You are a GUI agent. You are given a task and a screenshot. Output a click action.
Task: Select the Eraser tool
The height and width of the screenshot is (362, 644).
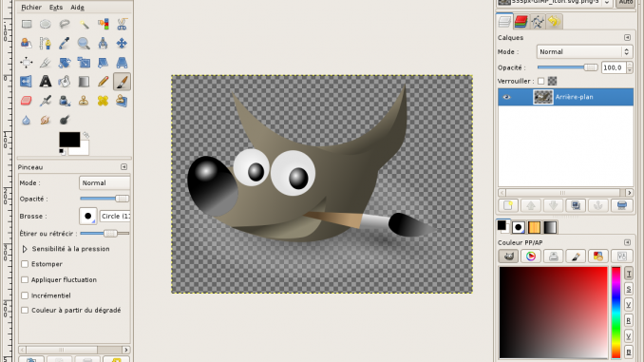pos(27,101)
